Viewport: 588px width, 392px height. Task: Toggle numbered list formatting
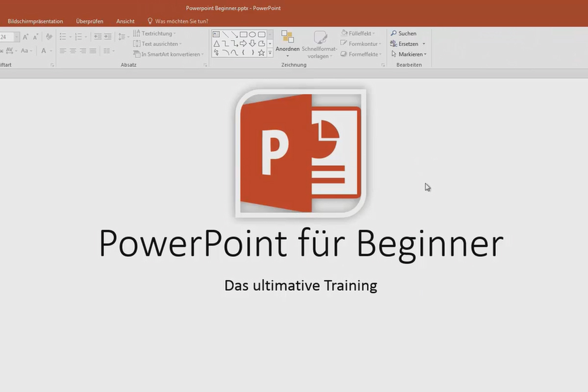click(x=78, y=36)
